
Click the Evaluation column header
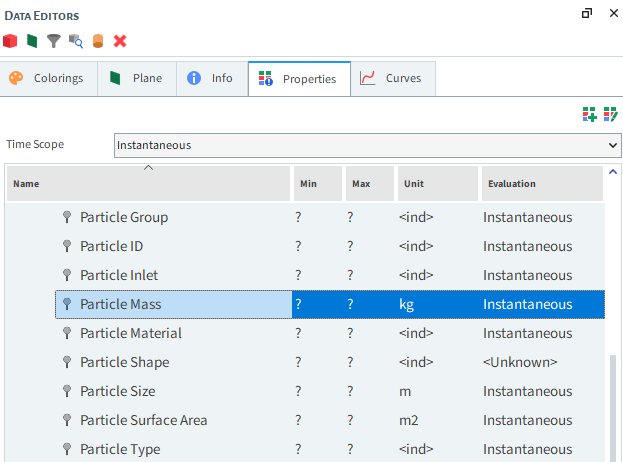click(x=542, y=184)
